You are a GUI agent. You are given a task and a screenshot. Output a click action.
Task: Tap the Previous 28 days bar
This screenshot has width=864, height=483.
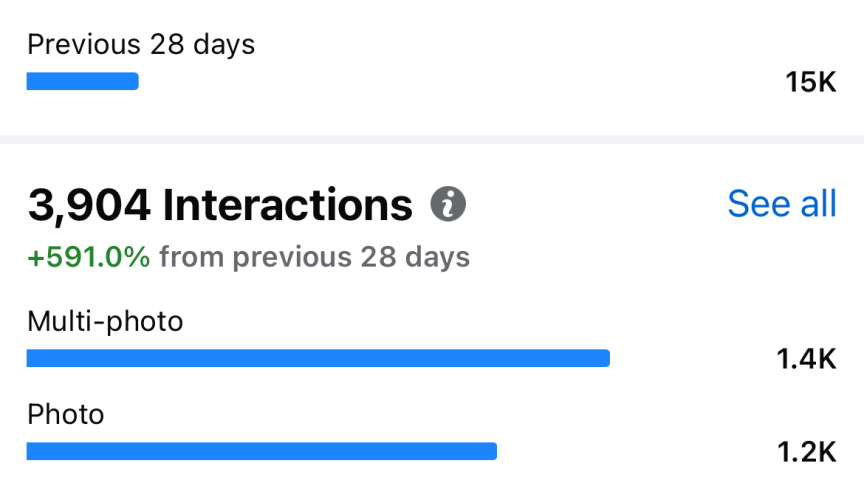(x=83, y=81)
